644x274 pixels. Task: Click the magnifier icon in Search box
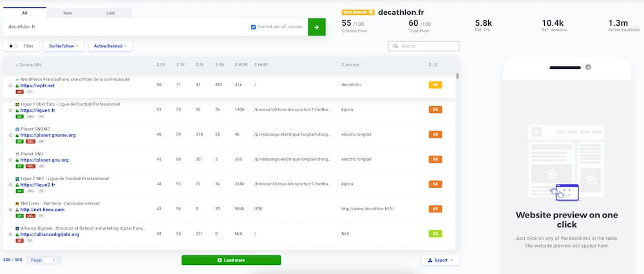click(395, 46)
